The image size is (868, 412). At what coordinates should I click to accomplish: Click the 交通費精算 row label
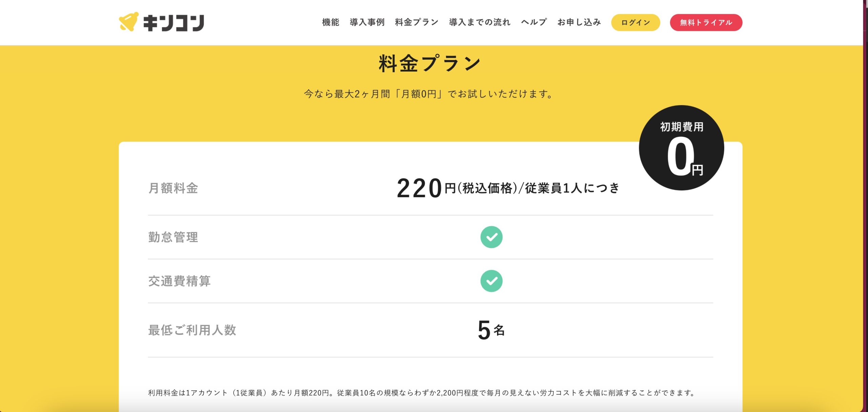coord(179,281)
